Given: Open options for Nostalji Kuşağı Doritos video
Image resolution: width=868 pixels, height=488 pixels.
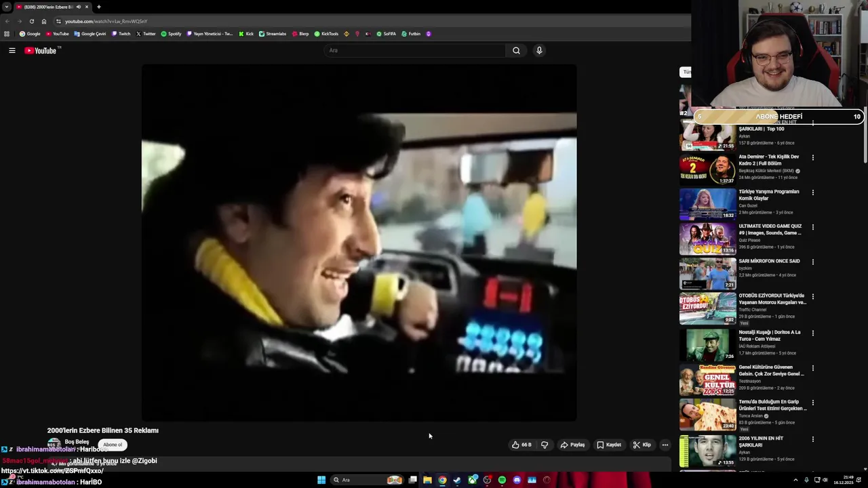Looking at the screenshot, I should coord(813,333).
